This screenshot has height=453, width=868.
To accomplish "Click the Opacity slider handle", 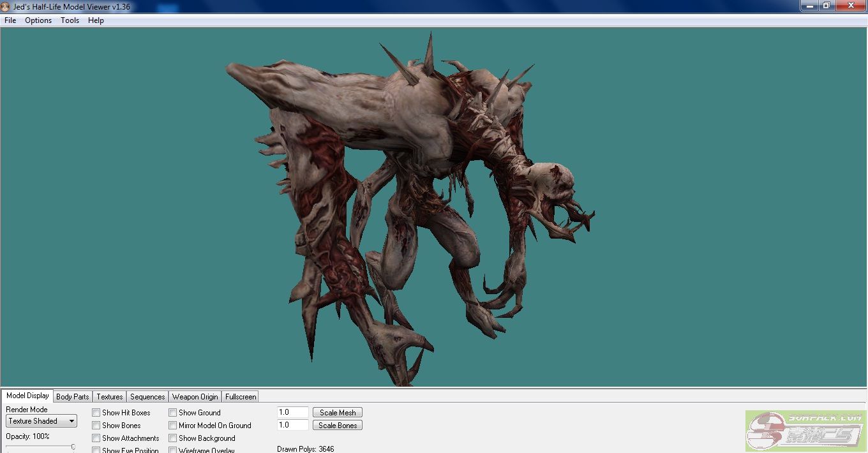I will point(73,448).
